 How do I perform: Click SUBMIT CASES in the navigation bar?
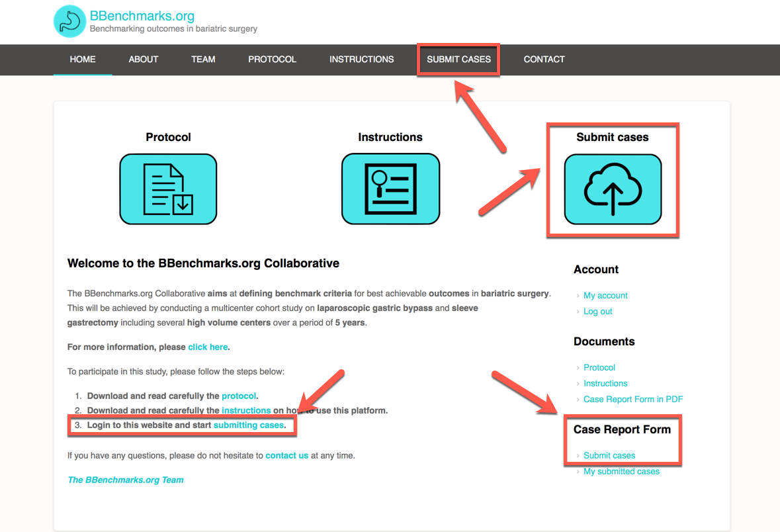(458, 60)
